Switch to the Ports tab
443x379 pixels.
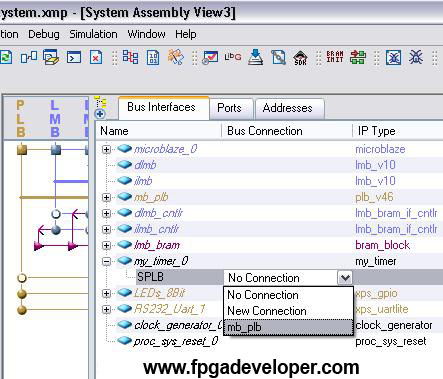pos(229,108)
